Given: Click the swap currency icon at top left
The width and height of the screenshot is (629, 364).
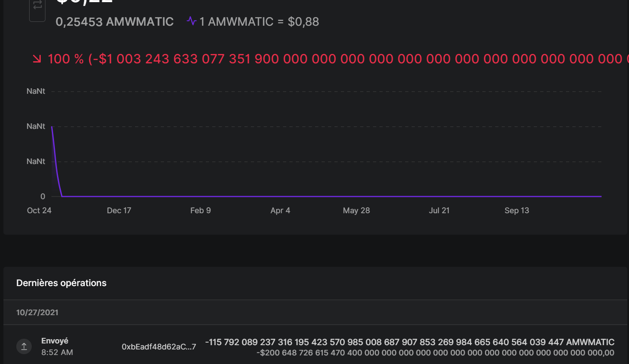Looking at the screenshot, I should click(x=37, y=6).
